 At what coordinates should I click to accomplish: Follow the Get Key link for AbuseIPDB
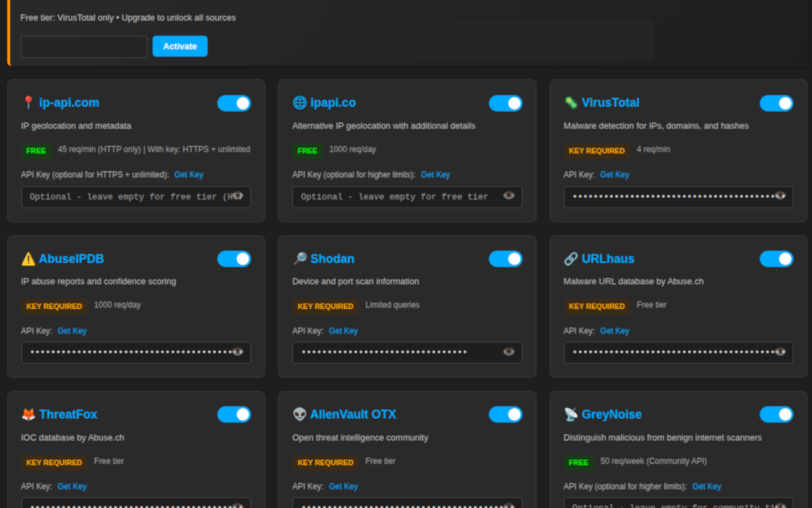(72, 331)
